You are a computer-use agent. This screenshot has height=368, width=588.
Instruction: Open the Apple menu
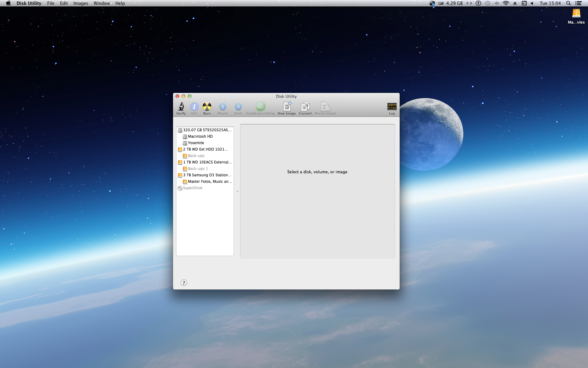pos(8,3)
